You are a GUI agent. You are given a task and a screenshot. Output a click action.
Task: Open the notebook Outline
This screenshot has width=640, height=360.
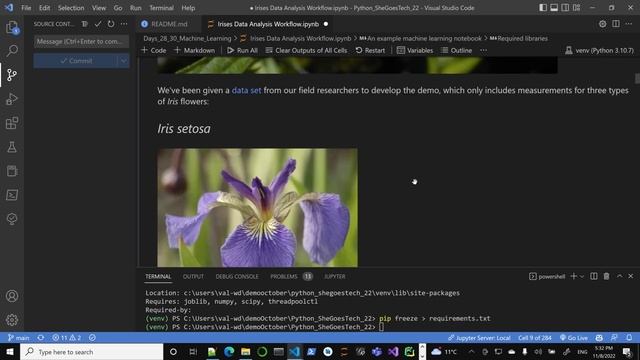click(x=456, y=50)
